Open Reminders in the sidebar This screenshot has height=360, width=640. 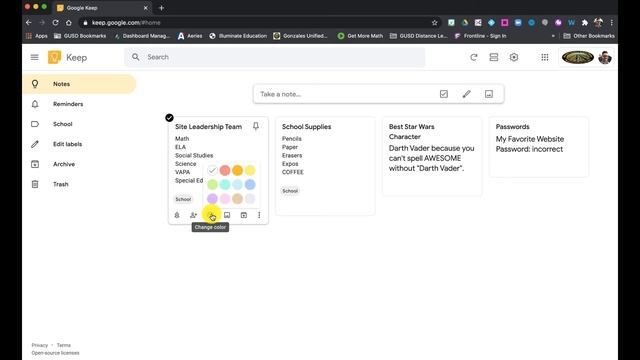(x=79, y=104)
